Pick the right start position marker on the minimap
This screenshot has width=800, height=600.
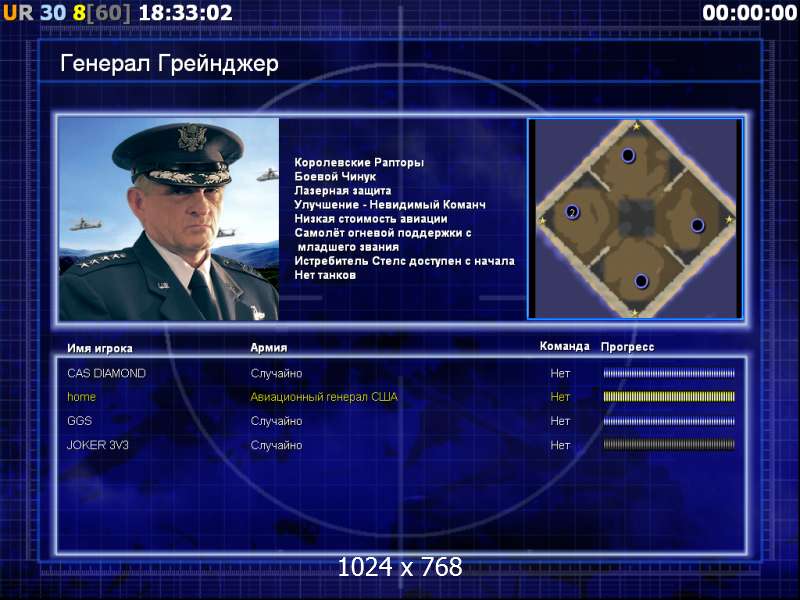pos(697,225)
